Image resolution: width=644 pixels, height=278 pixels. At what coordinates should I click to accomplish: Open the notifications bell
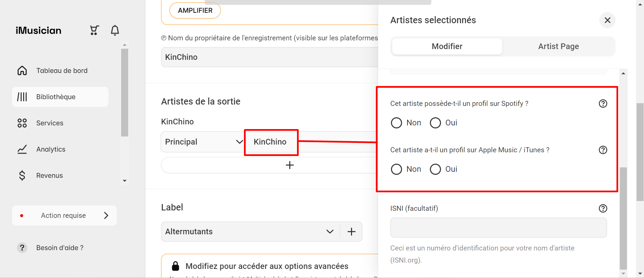[x=115, y=30]
